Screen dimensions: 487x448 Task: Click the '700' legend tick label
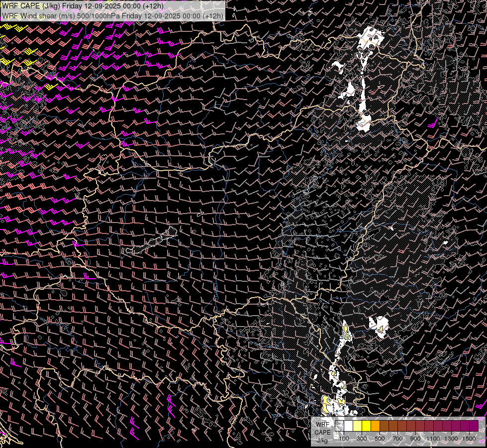[397, 439]
